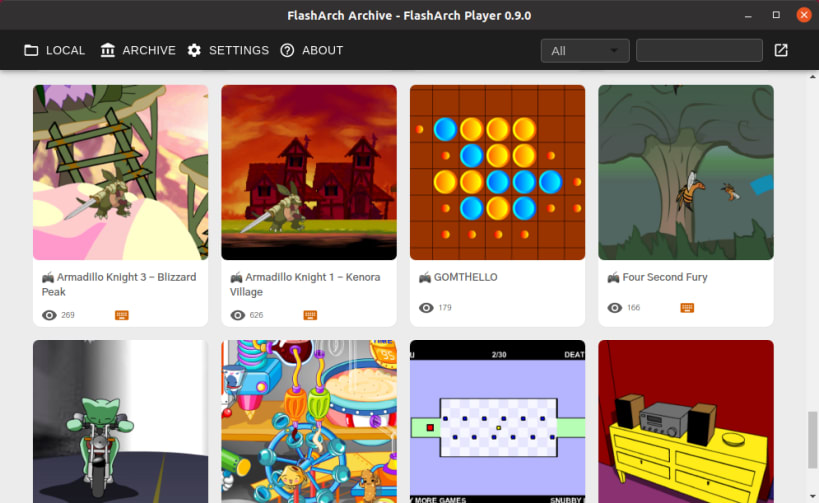
Task: Open the Four Second Fury title link
Action: [x=665, y=277]
